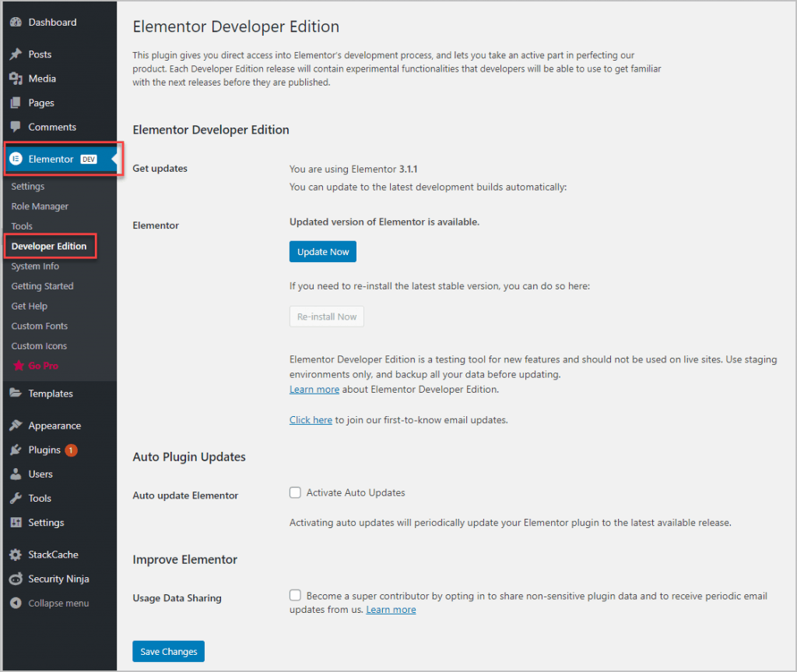Open the StackCache gear icon
The image size is (797, 672).
[16, 555]
